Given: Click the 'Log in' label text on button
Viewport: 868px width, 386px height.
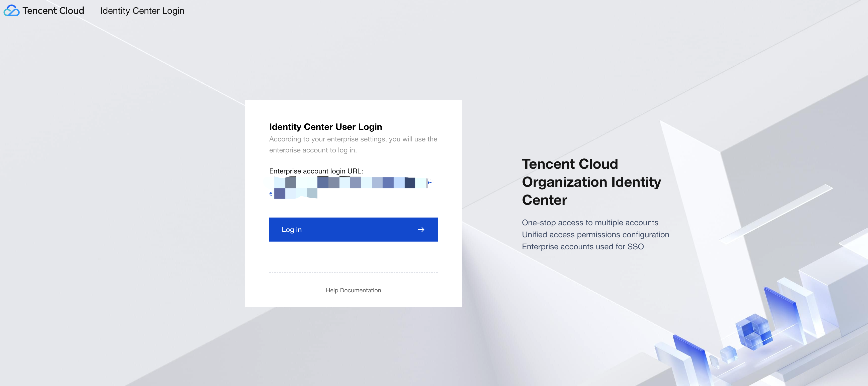Looking at the screenshot, I should click(292, 230).
